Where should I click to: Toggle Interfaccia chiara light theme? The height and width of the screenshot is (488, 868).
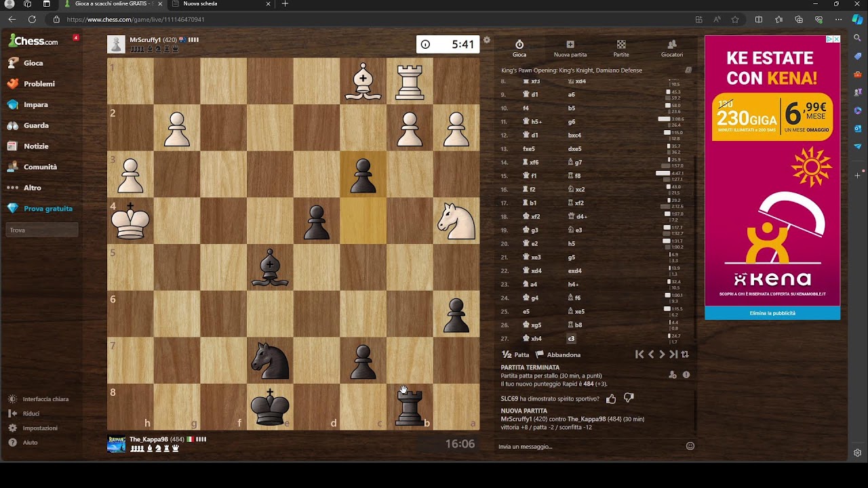(39, 399)
